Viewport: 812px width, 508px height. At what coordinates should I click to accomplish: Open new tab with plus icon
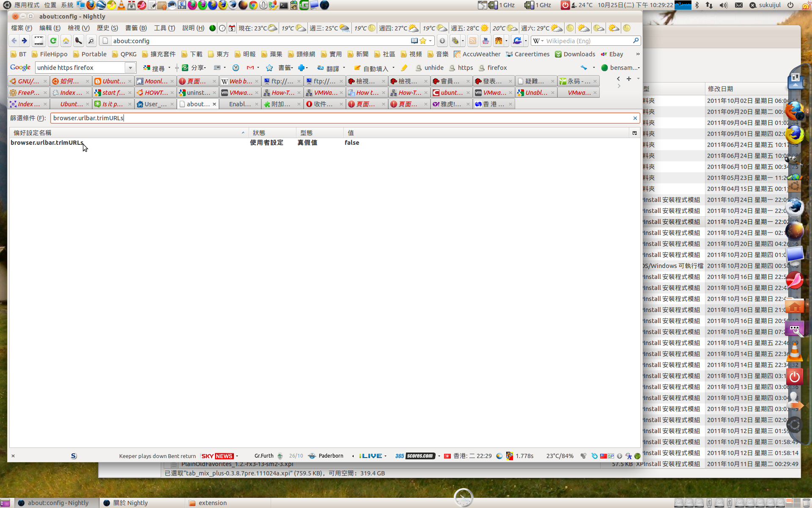629,79
